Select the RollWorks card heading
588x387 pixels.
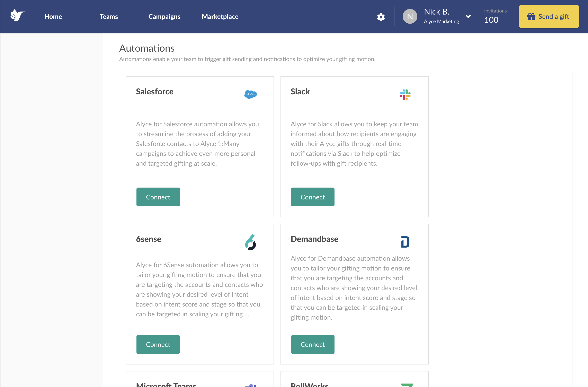[310, 385]
